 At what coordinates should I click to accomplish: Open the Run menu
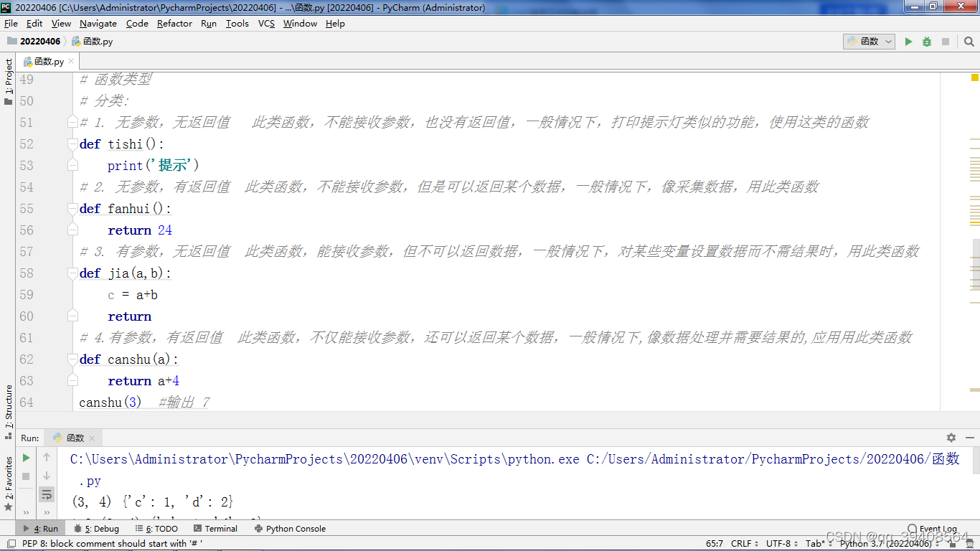209,24
